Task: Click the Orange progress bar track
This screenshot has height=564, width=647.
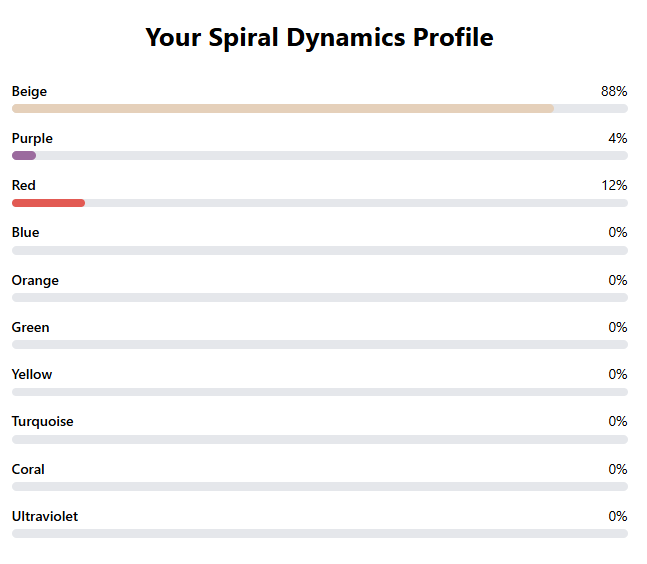Action: click(320, 297)
